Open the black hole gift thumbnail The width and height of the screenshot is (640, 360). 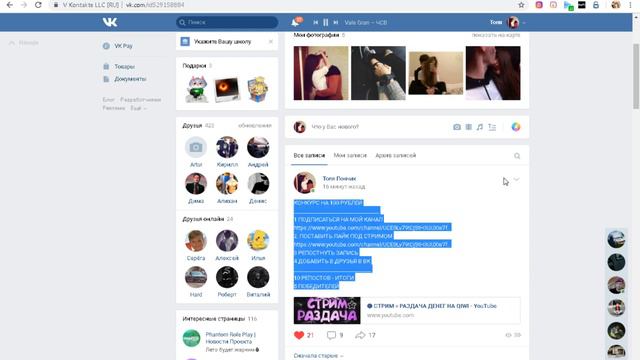(227, 89)
